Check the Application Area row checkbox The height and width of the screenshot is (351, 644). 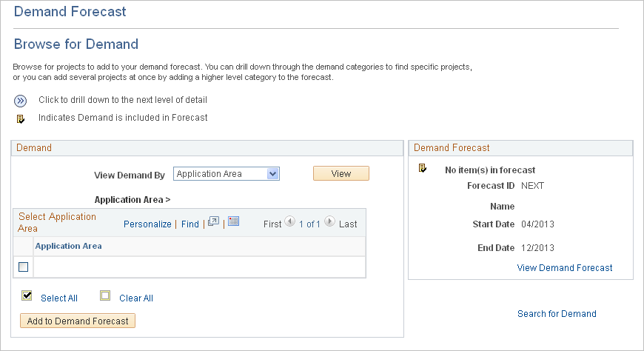pyautogui.click(x=24, y=267)
